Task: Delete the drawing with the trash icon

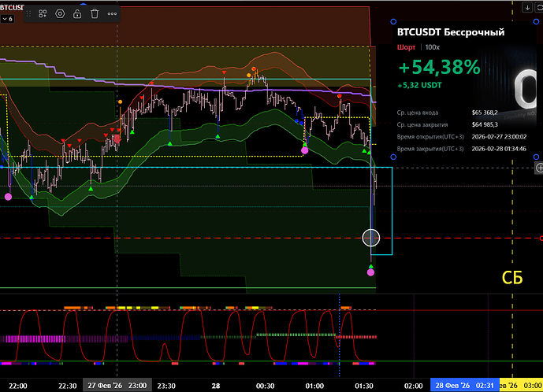Action: (95, 13)
